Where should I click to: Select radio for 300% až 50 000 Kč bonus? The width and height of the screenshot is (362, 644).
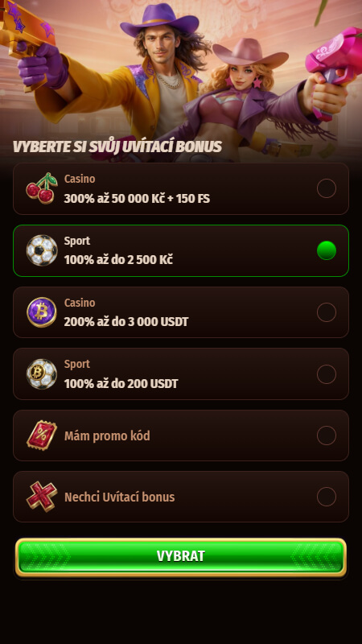327,188
